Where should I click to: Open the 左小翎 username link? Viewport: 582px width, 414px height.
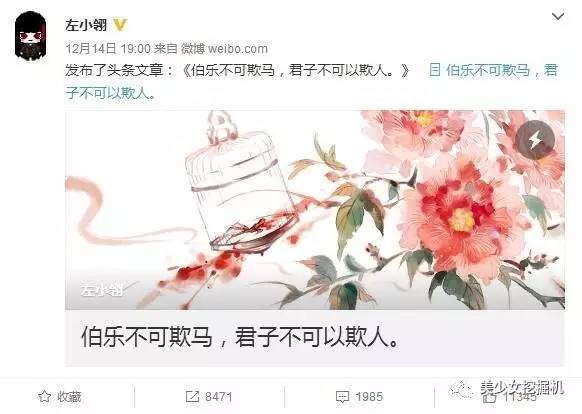click(x=86, y=25)
